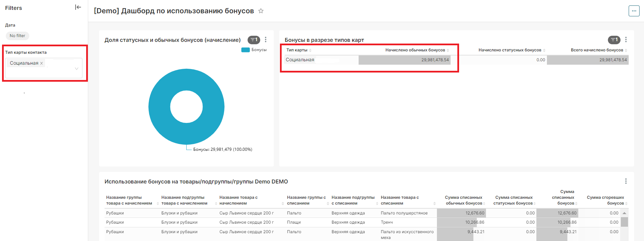The width and height of the screenshot is (644, 241).
Task: Open the card types table three-dot menu
Action: point(626,40)
